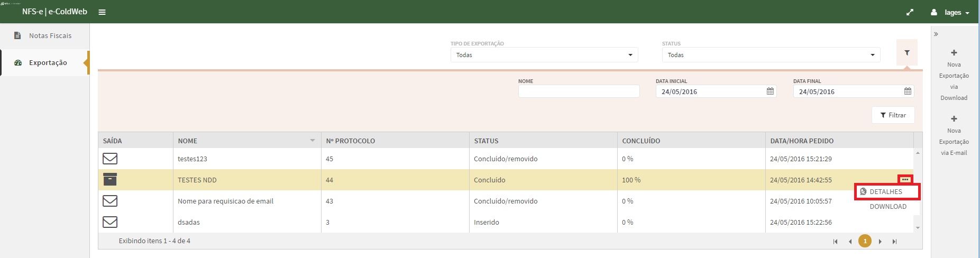The height and width of the screenshot is (258, 980).
Task: Click date 24/05/2016 15:21:29 cell
Action: pos(839,159)
